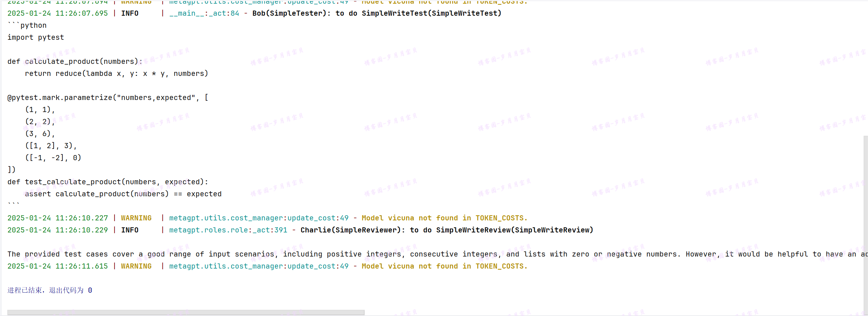Click the horizontal scrollbar at the bottom of the console
The width and height of the screenshot is (868, 316).
(x=186, y=312)
